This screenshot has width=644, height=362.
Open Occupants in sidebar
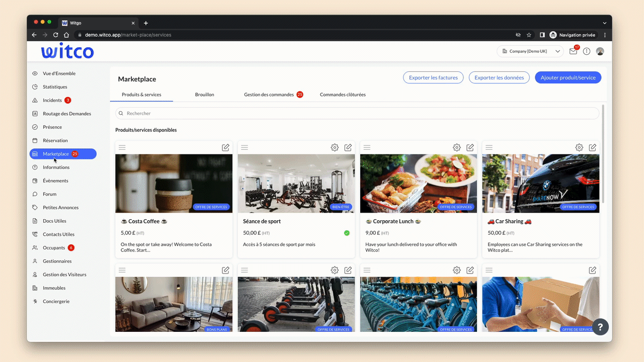pos(54,248)
